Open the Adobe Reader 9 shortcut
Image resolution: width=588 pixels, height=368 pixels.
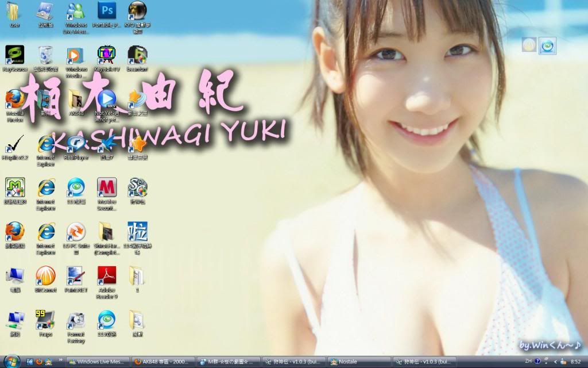tap(106, 276)
